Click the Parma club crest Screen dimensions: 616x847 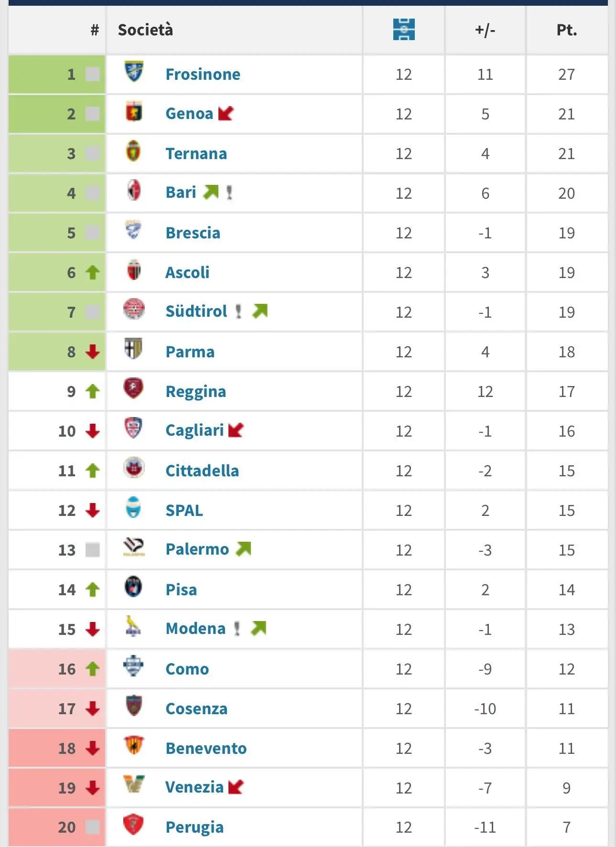point(134,349)
